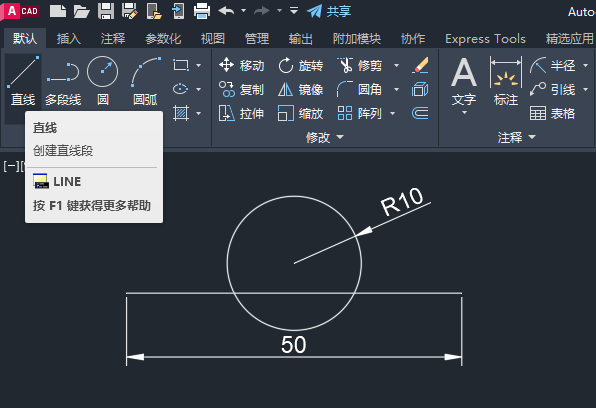
Task: Customize the Quick Access Toolbar dropdown
Action: coord(294,11)
